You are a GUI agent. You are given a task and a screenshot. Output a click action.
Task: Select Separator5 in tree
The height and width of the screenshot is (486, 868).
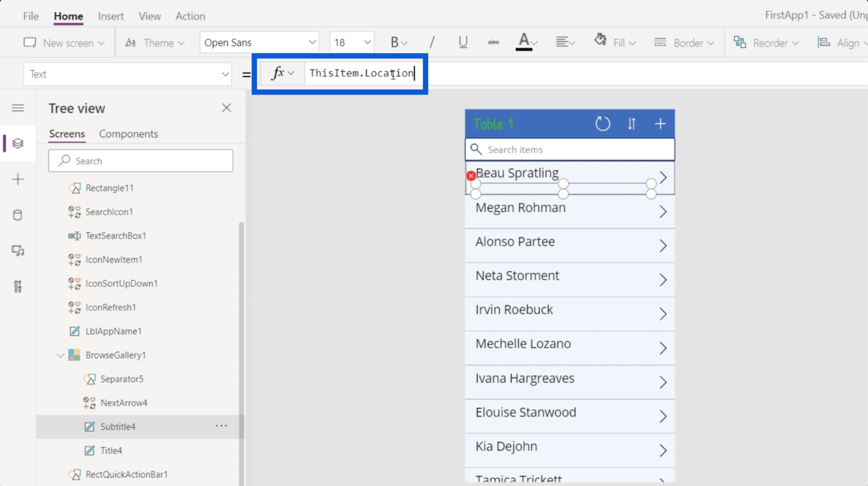pyautogui.click(x=121, y=379)
